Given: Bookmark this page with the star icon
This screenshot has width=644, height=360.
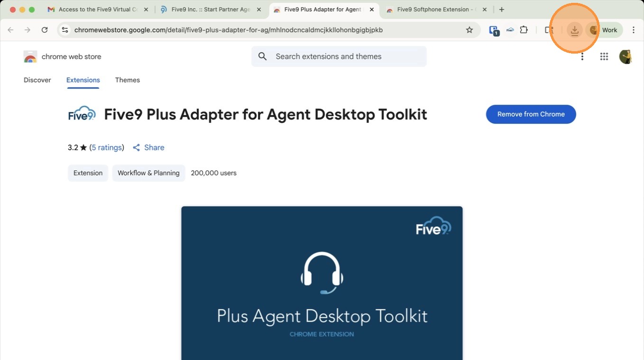Looking at the screenshot, I should [469, 30].
